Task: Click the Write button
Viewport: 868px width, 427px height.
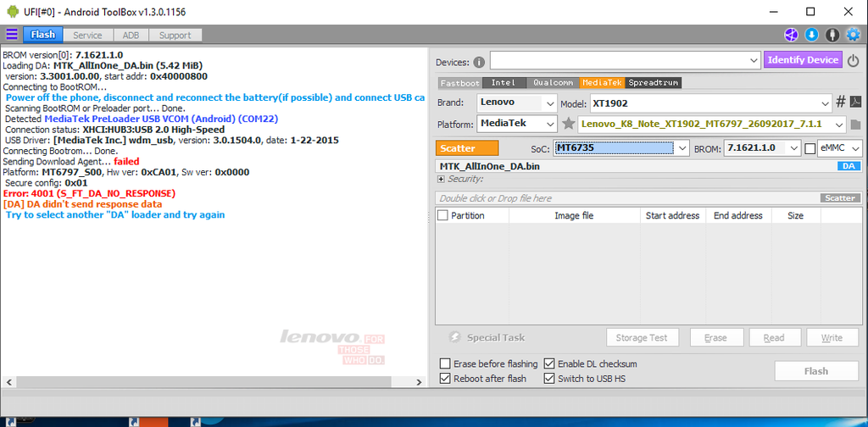Action: (x=832, y=338)
